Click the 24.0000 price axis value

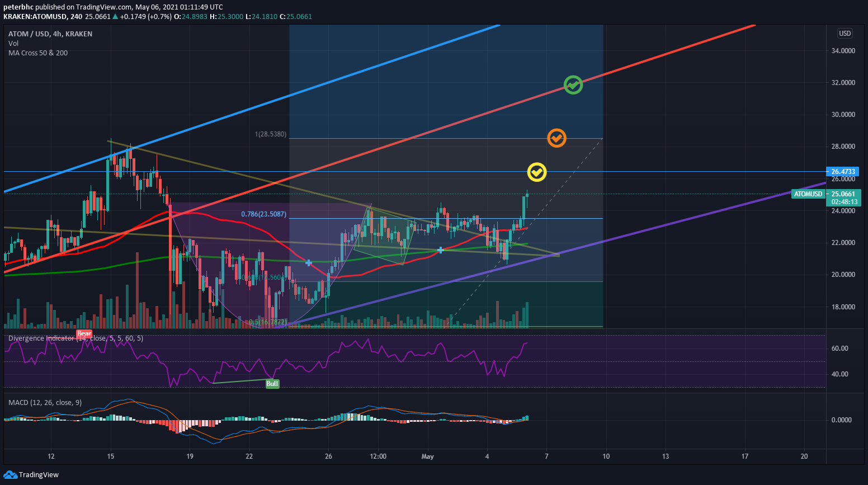coord(843,211)
